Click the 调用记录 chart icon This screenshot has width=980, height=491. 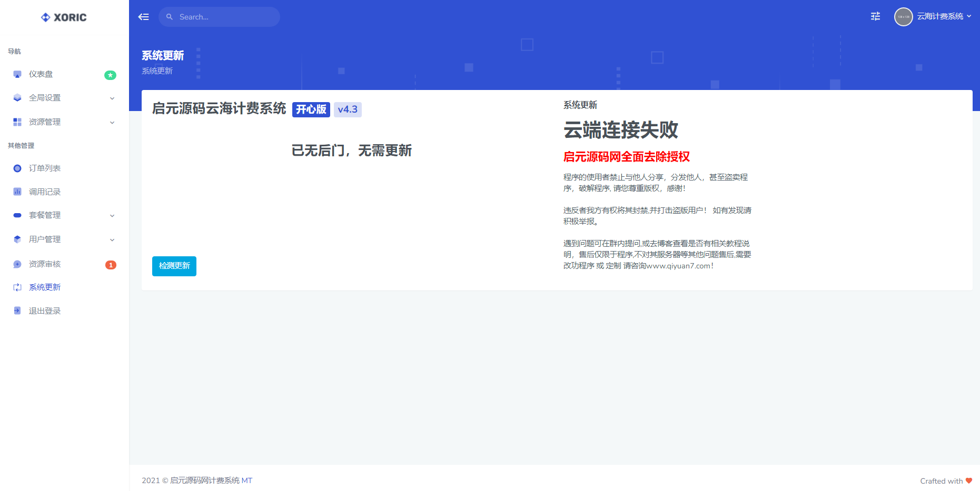[x=17, y=192]
